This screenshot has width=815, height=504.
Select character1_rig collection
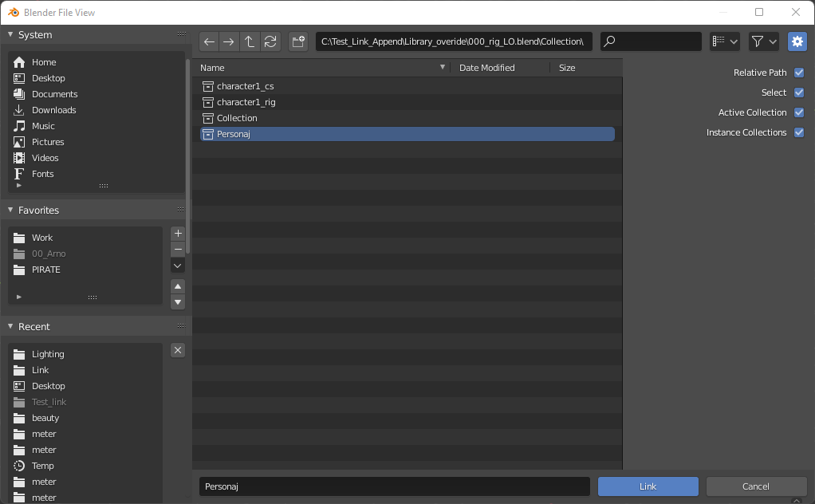[x=407, y=102]
